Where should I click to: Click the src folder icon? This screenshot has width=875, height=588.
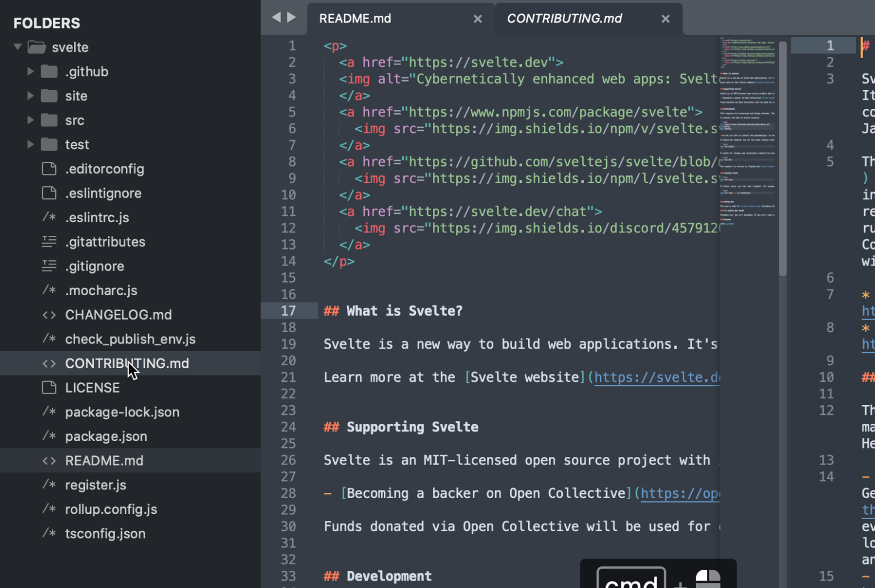click(x=50, y=120)
